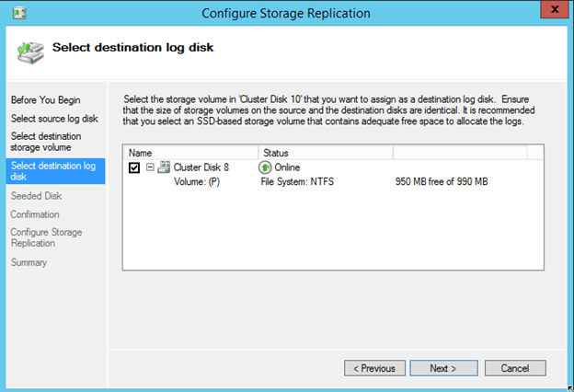The width and height of the screenshot is (574, 392).
Task: Click the Confirmation step in sidebar
Action: tap(35, 214)
